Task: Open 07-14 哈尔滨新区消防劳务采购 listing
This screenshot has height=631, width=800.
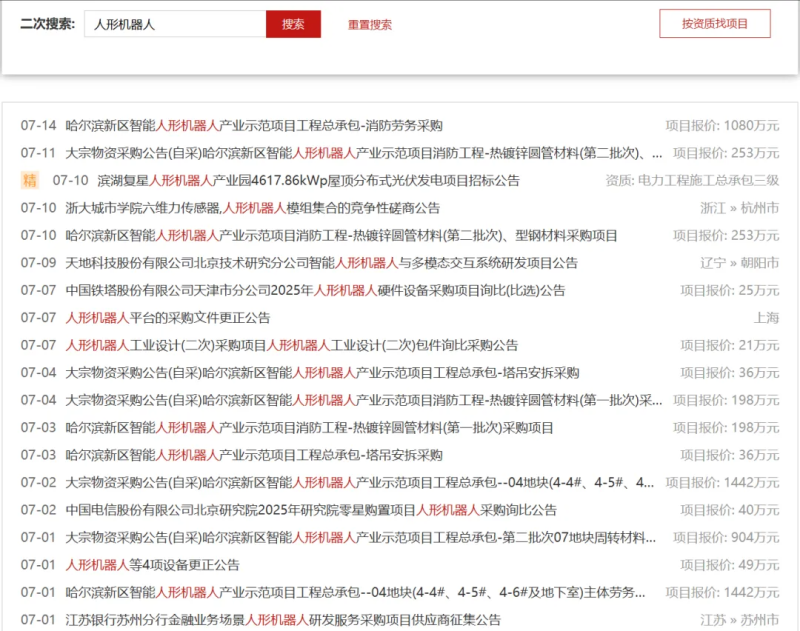Action: (254, 125)
